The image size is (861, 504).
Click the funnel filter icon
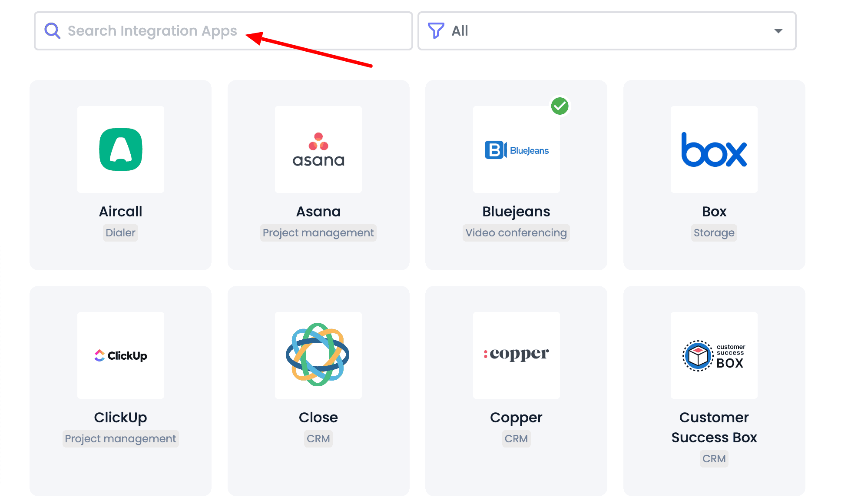(x=436, y=31)
